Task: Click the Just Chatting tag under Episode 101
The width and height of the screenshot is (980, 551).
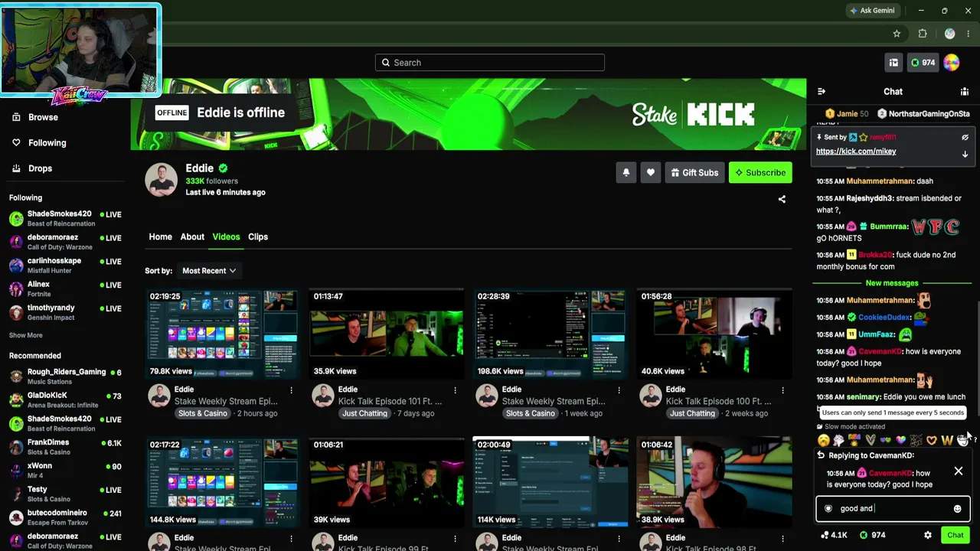Action: pyautogui.click(x=364, y=413)
